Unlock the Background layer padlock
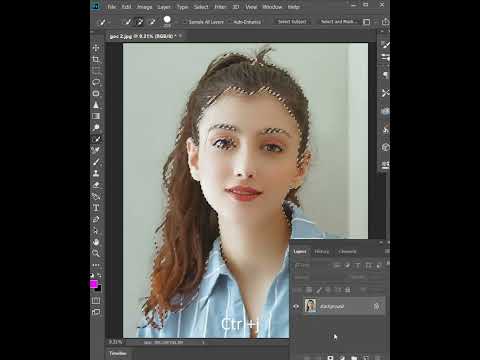480x360 pixels. click(x=377, y=306)
